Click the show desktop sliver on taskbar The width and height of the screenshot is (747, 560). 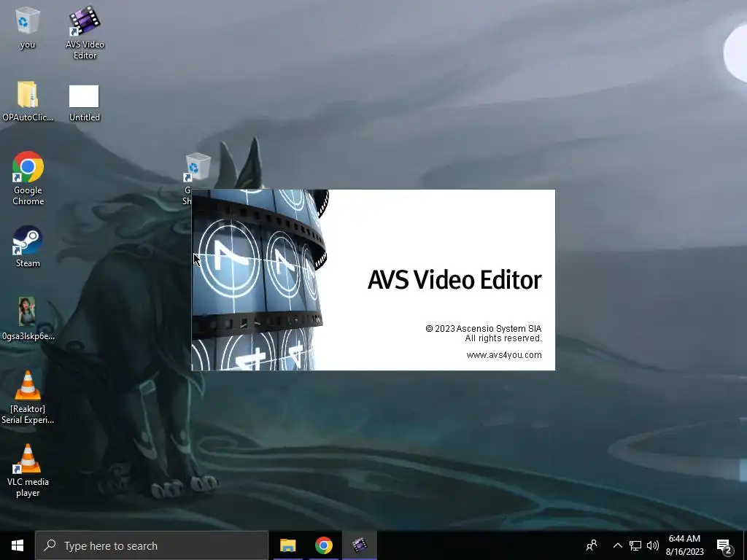745,545
